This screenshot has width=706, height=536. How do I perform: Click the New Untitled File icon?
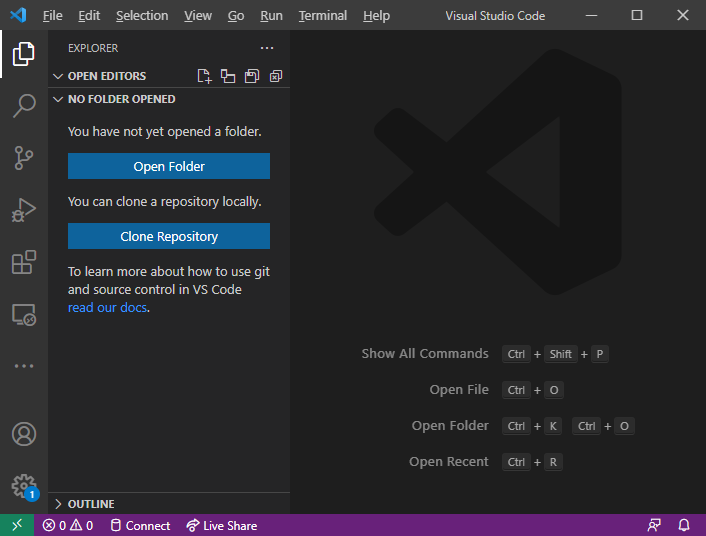coord(204,76)
